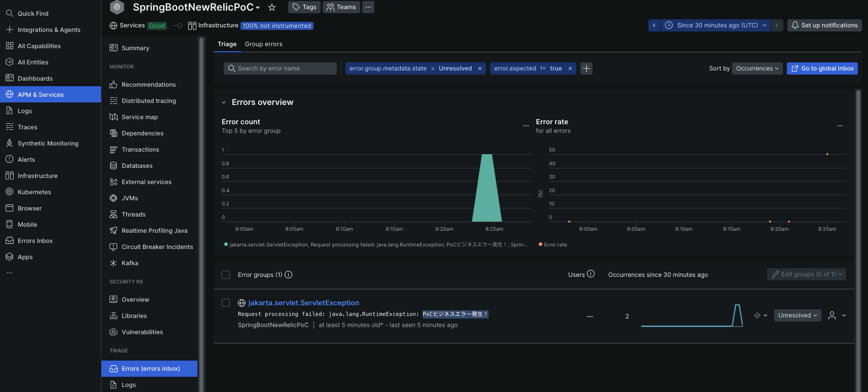Open Sort by Occurrences dropdown
This screenshot has height=392, width=868.
(757, 68)
